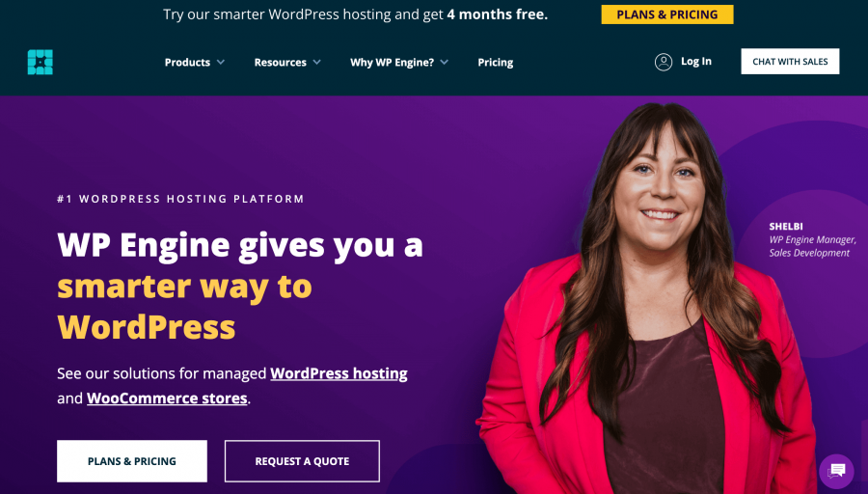Click the yellow Plans & Pricing banner button
This screenshot has width=868, height=494.
point(667,14)
